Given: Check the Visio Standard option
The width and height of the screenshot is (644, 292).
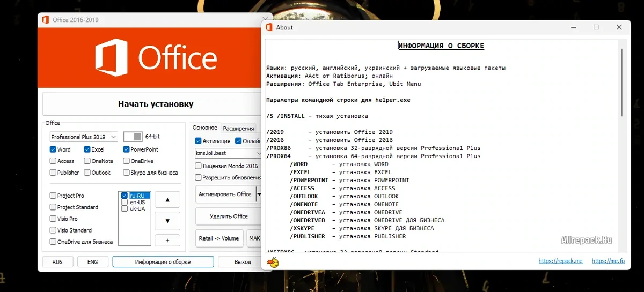Looking at the screenshot, I should coord(53,230).
